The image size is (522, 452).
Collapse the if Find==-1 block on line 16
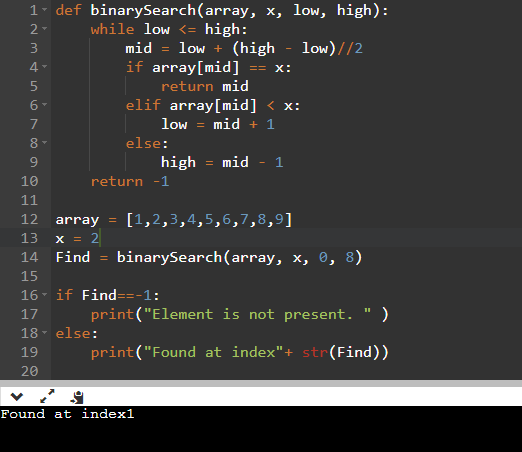pos(45,295)
